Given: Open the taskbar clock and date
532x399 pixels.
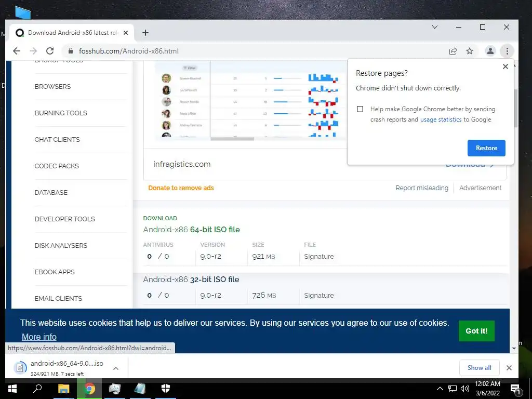Looking at the screenshot, I should point(487,389).
